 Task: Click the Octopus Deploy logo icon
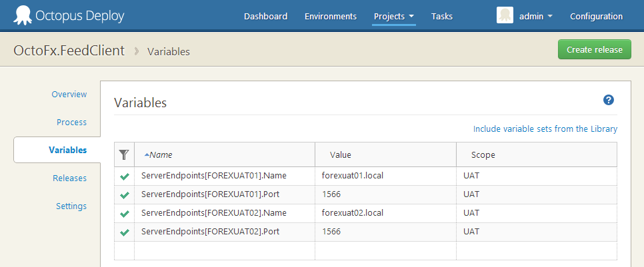pyautogui.click(x=22, y=16)
